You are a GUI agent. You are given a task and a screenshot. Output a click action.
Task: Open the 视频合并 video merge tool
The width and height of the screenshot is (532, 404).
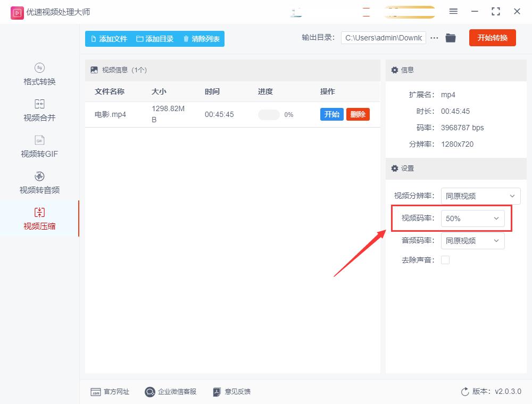(39, 111)
